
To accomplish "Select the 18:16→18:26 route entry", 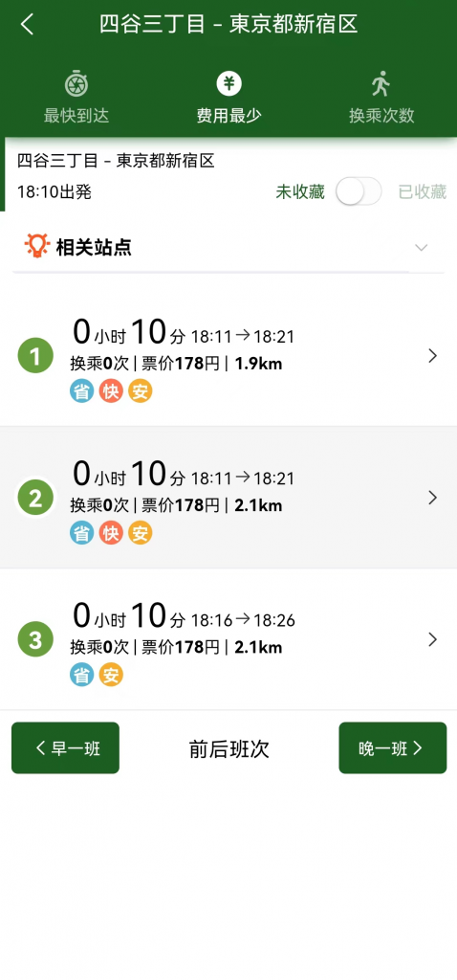I will click(228, 639).
